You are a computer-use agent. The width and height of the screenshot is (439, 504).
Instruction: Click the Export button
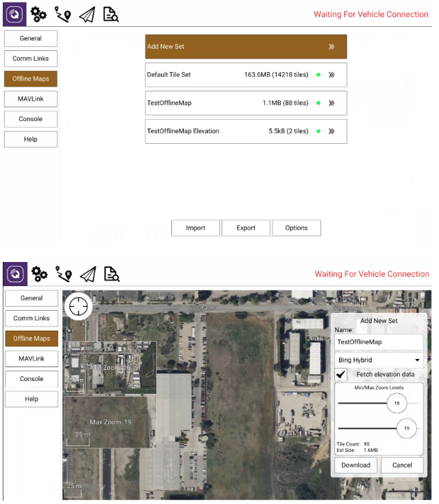pos(246,228)
